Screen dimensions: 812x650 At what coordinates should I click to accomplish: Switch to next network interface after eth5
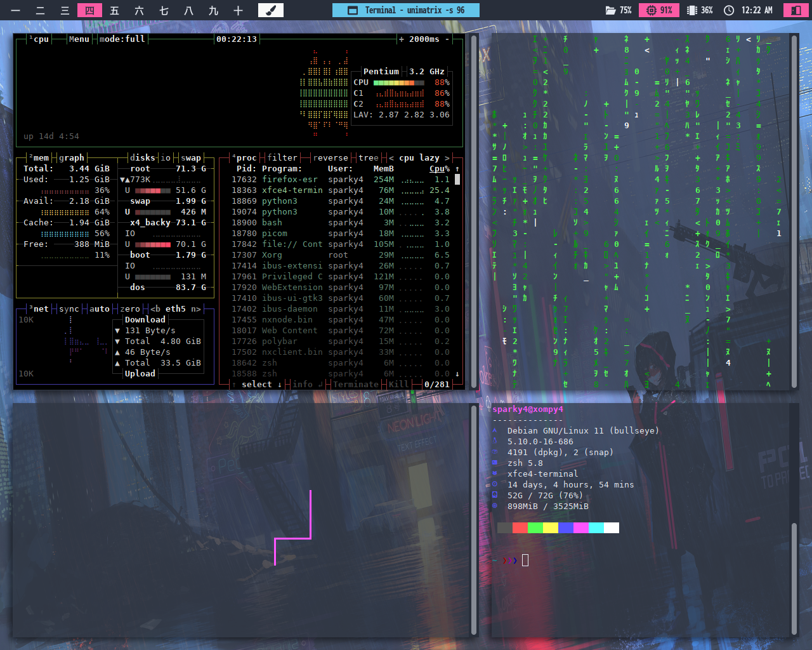[196, 309]
